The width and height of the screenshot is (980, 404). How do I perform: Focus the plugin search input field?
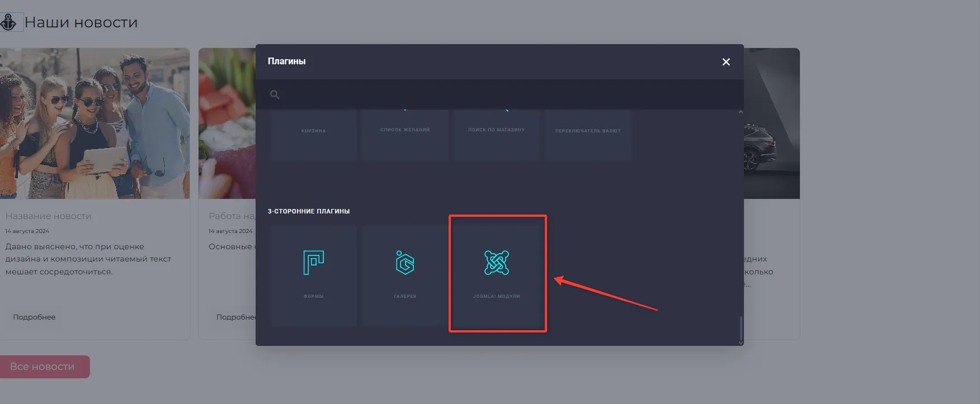pos(503,95)
